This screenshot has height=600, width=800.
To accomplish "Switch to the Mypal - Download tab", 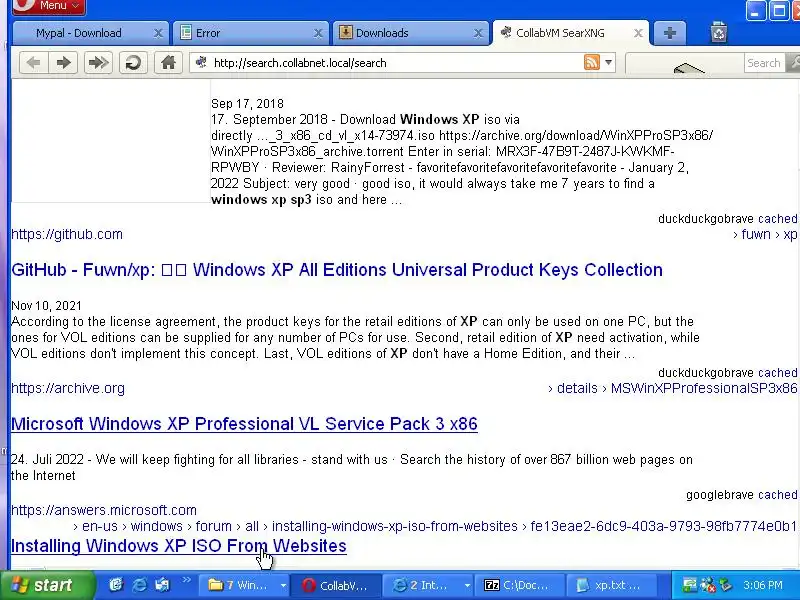I will click(79, 33).
